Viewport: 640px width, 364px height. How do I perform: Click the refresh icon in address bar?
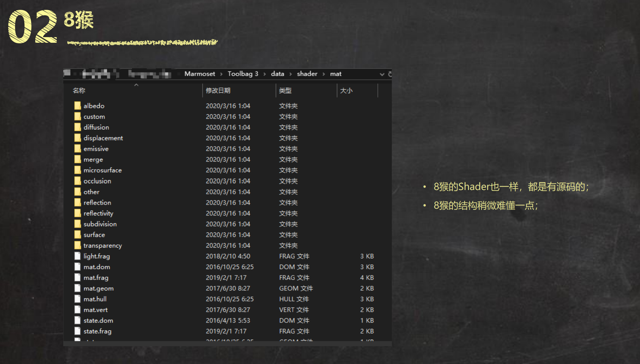click(x=390, y=74)
